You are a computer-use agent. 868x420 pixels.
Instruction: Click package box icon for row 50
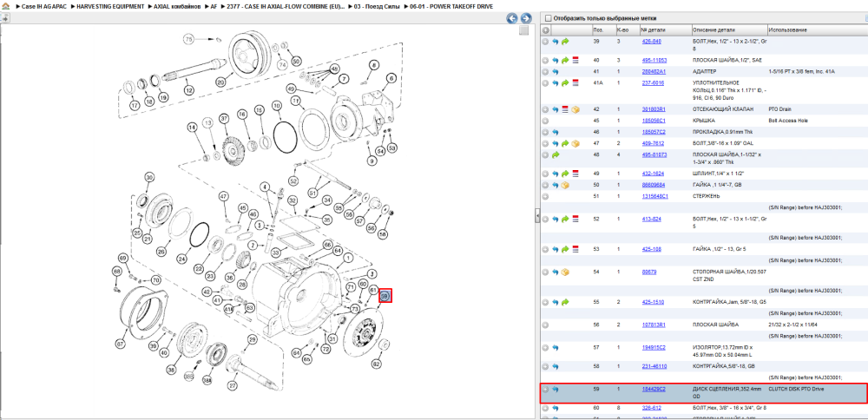[565, 185]
